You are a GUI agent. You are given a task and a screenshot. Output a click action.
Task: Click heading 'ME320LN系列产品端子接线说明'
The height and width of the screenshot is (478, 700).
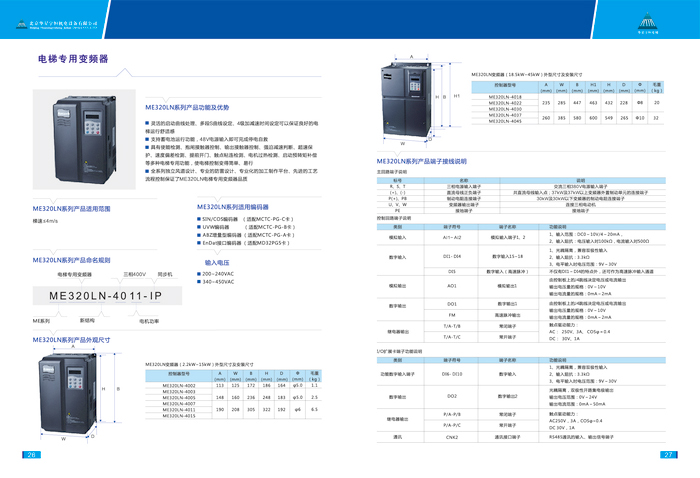coord(421,161)
